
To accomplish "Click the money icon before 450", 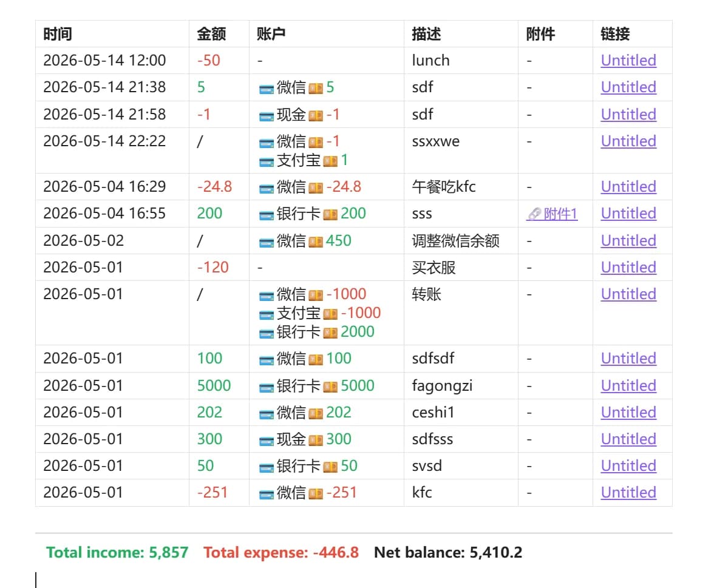I will 316,242.
